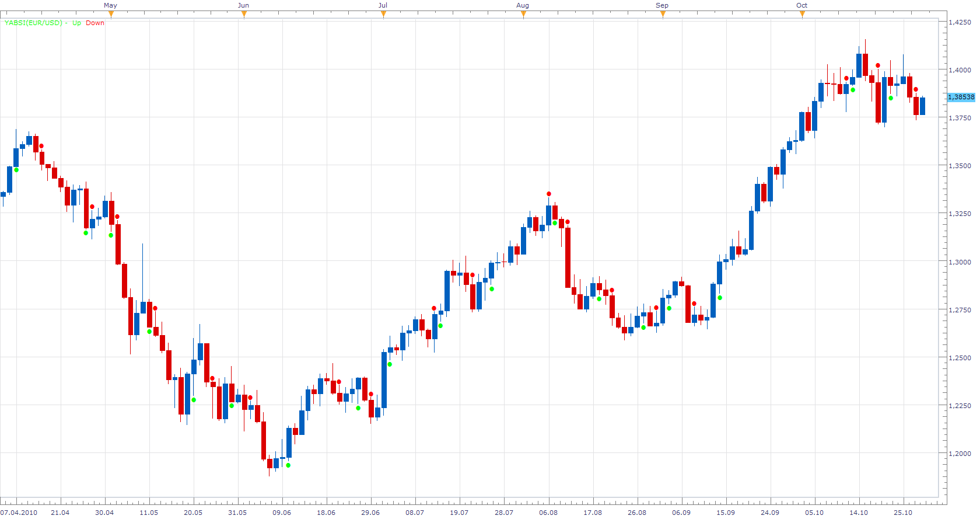
Task: Click the 24.09 date axis label
Action: coord(770,513)
